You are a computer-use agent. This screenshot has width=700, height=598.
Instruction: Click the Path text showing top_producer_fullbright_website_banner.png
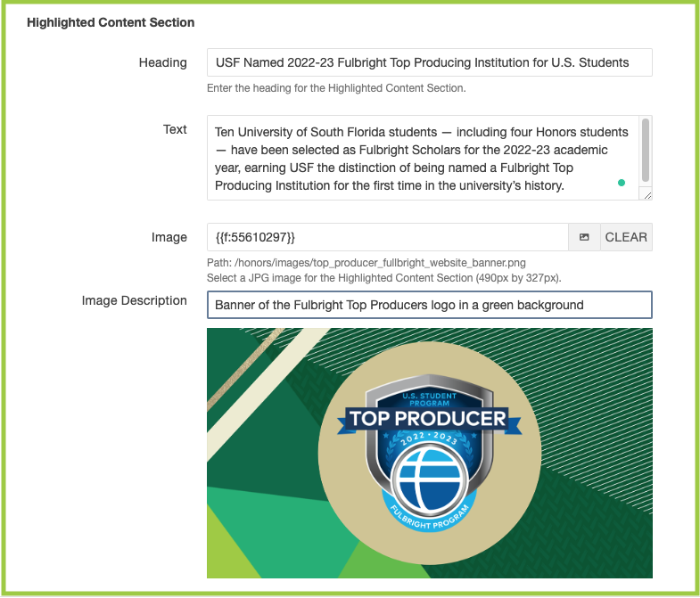(366, 263)
